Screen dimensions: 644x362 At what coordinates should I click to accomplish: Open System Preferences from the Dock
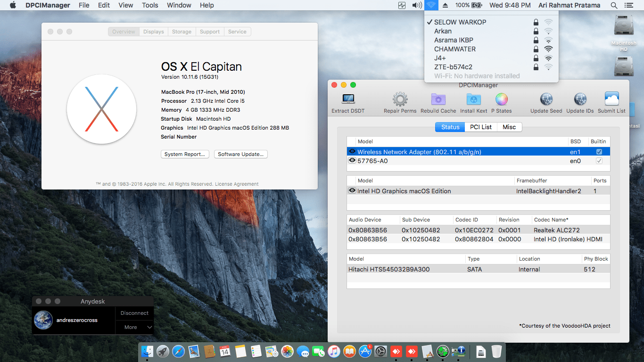click(380, 351)
